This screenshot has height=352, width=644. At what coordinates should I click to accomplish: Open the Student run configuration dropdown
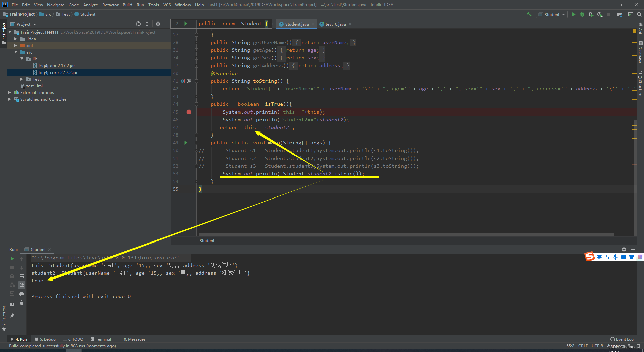(x=552, y=14)
